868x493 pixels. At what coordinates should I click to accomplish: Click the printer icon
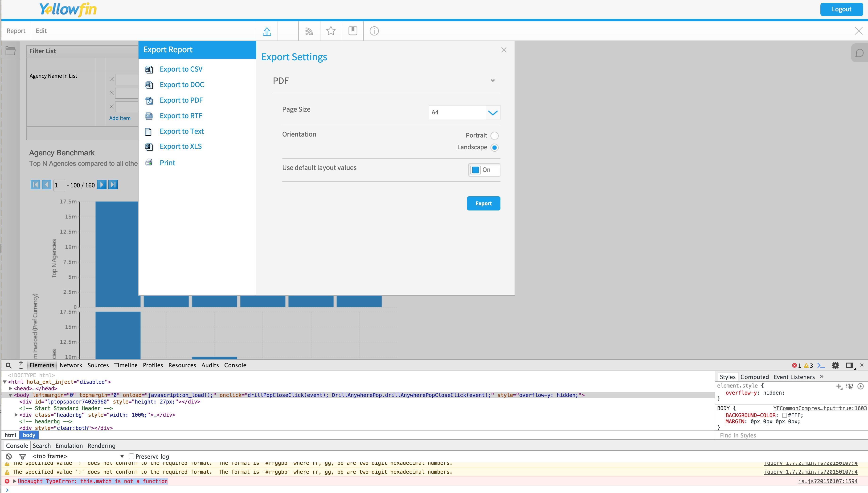[x=149, y=162]
